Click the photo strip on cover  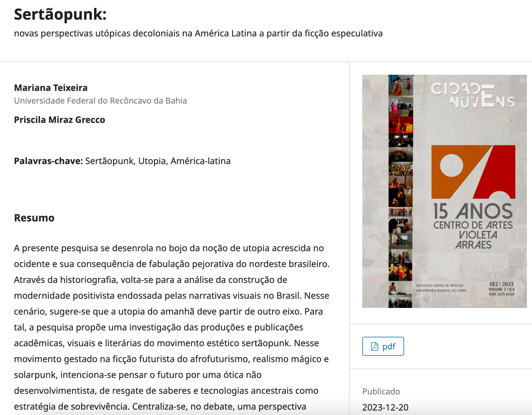click(401, 191)
